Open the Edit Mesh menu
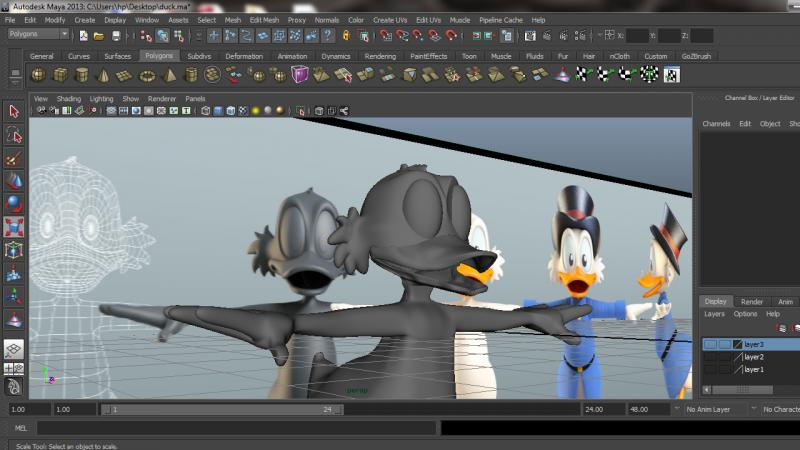 (x=264, y=20)
